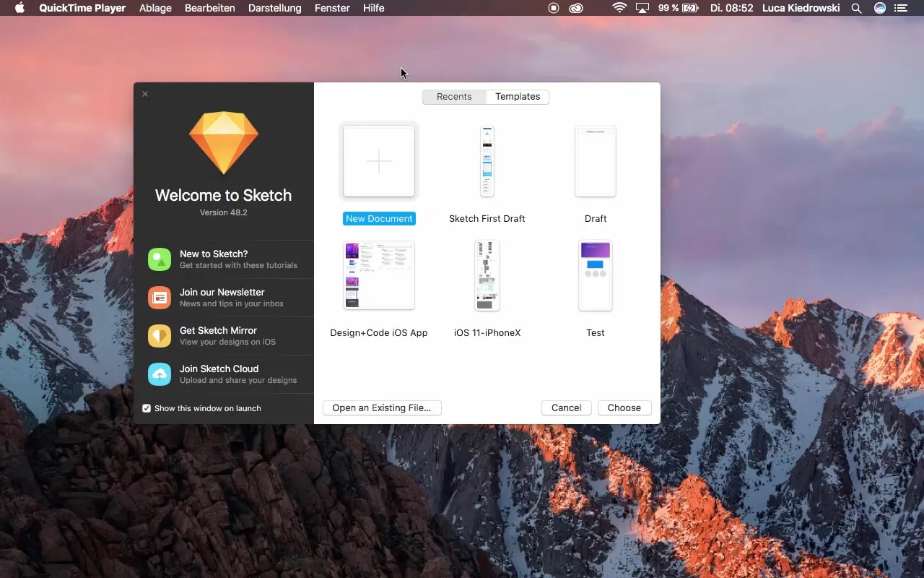Click the New Document label

379,219
